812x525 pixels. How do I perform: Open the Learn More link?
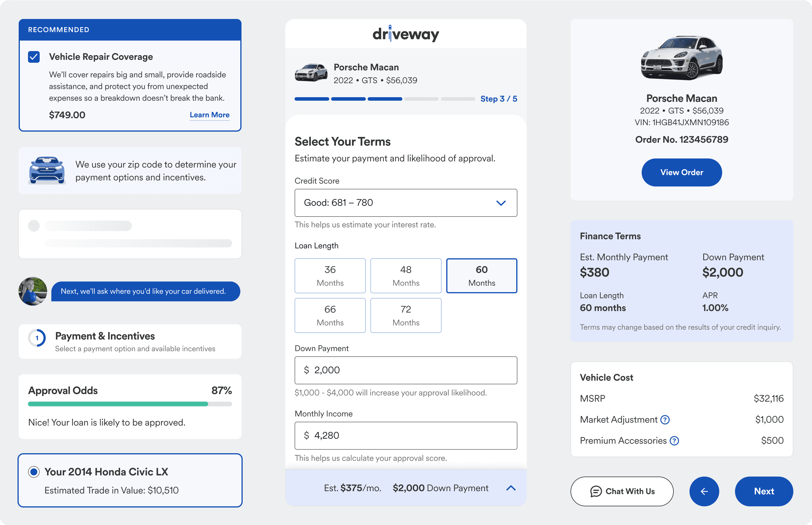coord(209,115)
